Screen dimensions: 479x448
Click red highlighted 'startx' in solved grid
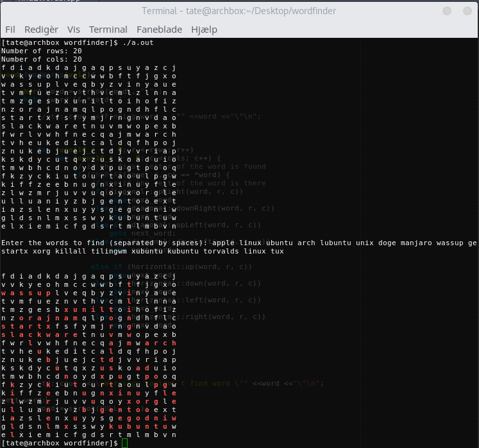pyautogui.click(x=26, y=326)
